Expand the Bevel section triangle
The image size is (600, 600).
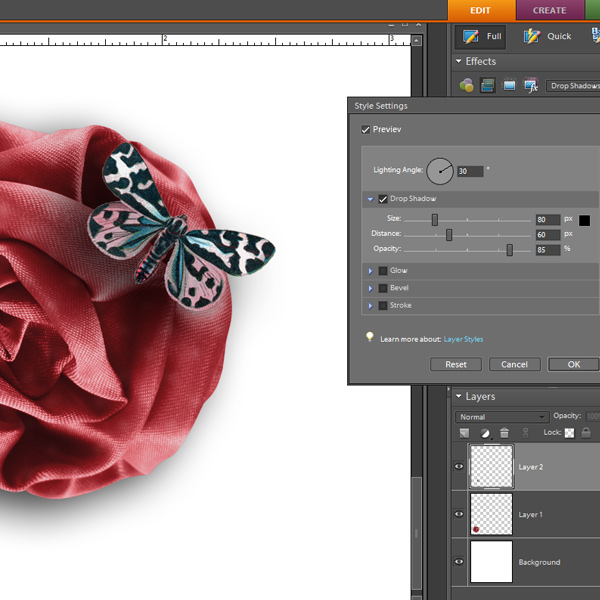point(370,288)
